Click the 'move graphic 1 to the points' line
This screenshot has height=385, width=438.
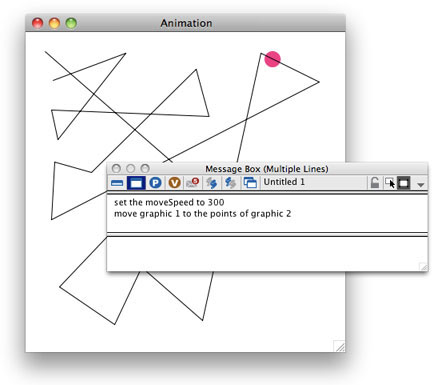pos(202,214)
